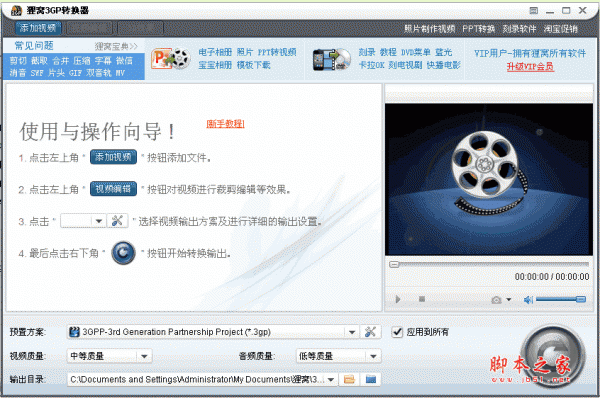Expand the 输出目录 path dropdown

click(331, 380)
